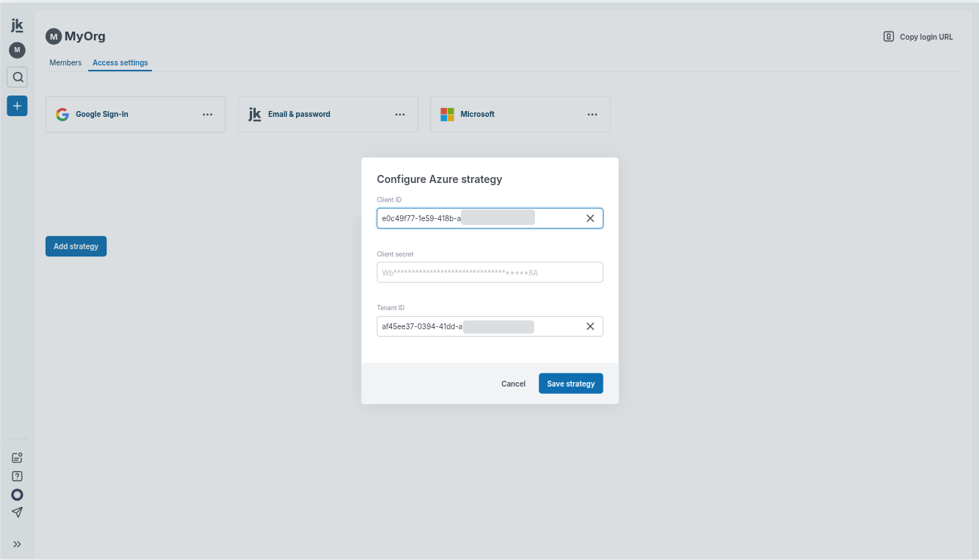Switch to the Members tab

pyautogui.click(x=65, y=62)
